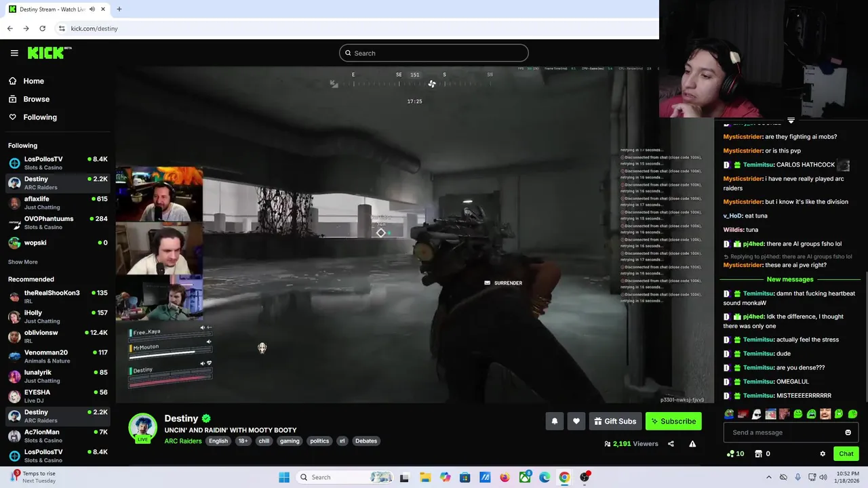The image size is (868, 488).
Task: Open wopski channel in sidebar
Action: click(x=58, y=243)
